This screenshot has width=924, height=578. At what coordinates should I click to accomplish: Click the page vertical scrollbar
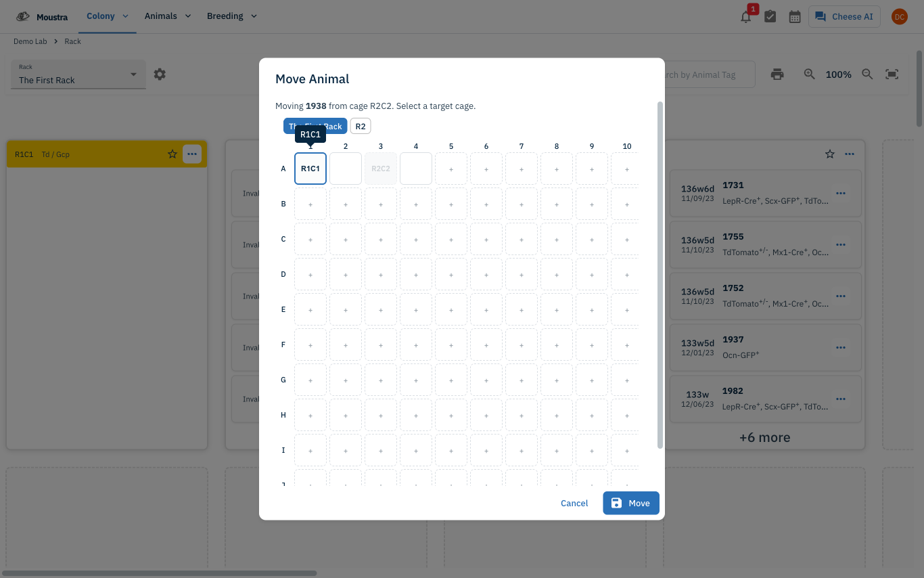point(919,88)
